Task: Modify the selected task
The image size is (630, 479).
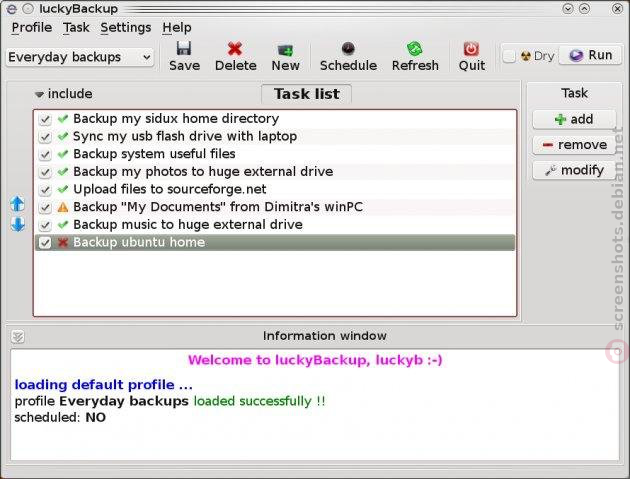Action: (x=574, y=170)
